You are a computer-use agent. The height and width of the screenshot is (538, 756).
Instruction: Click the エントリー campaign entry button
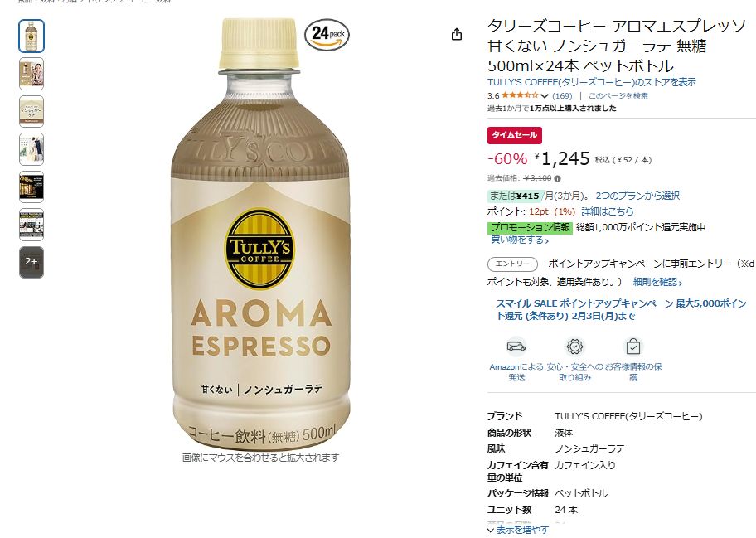click(x=512, y=264)
